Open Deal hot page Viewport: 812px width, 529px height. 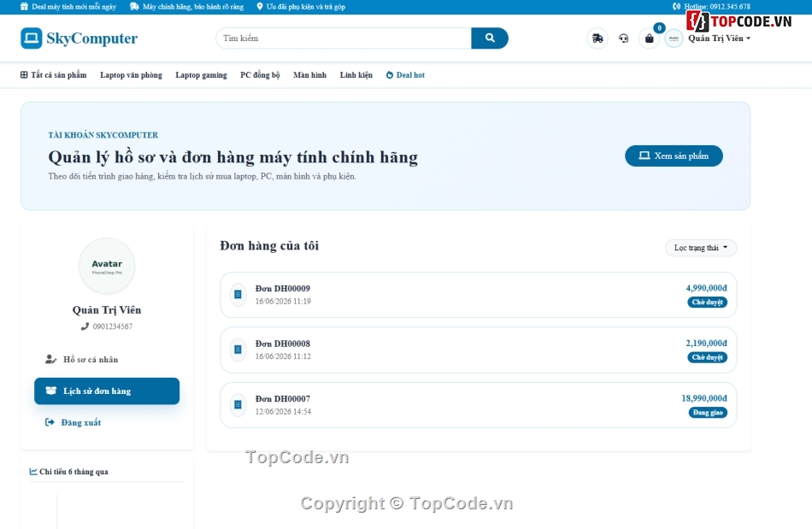click(405, 75)
